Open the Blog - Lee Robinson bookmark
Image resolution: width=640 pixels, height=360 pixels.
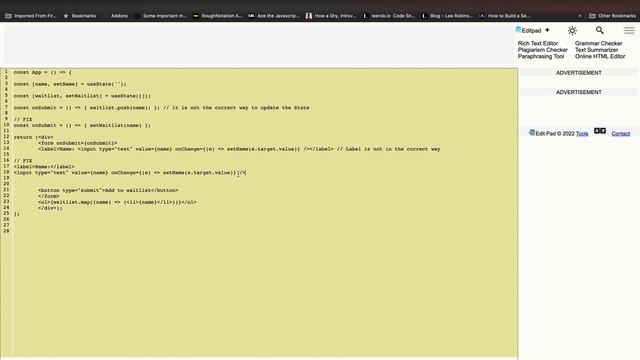pyautogui.click(x=447, y=16)
